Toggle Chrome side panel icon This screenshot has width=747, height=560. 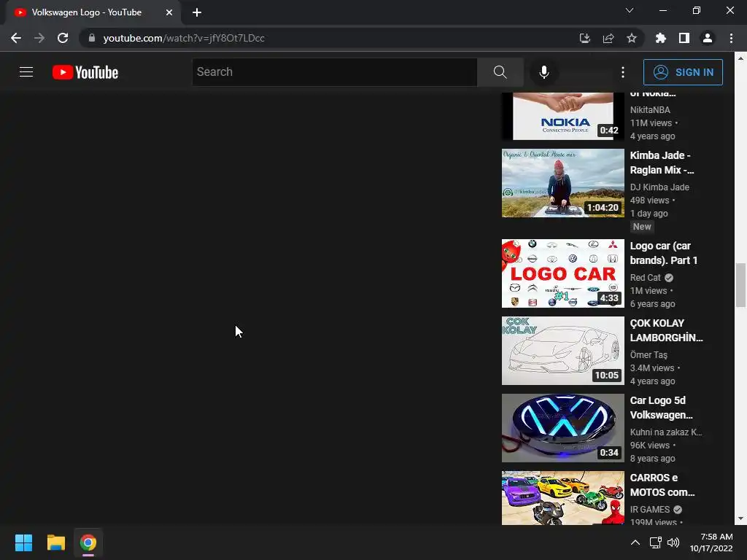coord(684,38)
